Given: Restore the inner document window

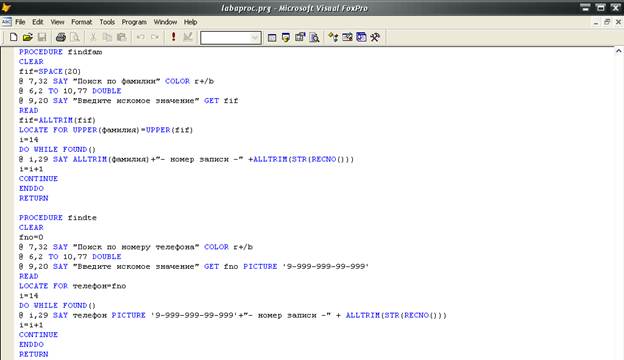Looking at the screenshot, I should pyautogui.click(x=607, y=22).
